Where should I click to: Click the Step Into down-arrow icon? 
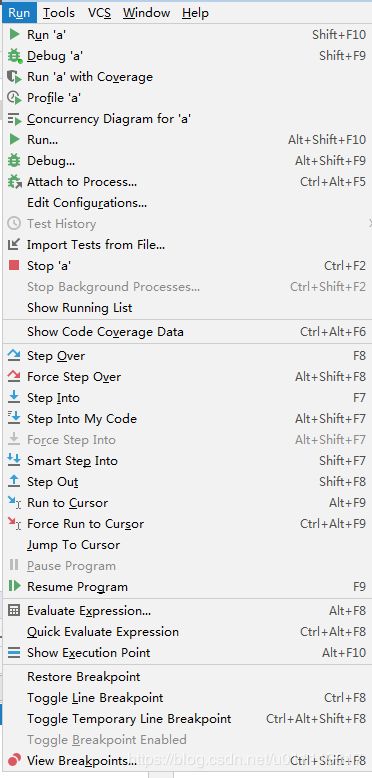(x=14, y=397)
